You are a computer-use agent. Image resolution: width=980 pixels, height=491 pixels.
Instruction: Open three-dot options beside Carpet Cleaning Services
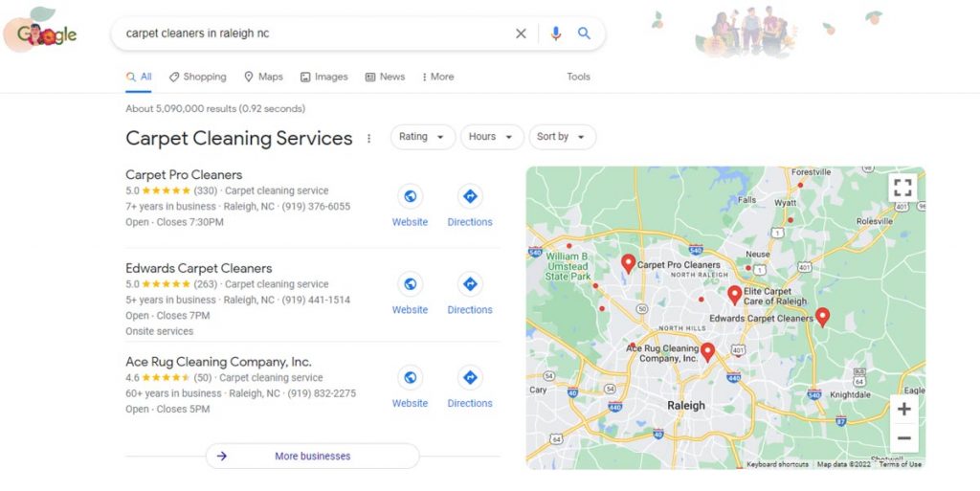coord(368,138)
